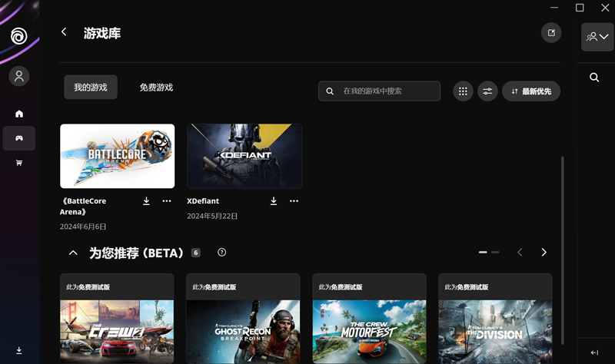Viewport: 615px width, 364px height.
Task: Click the search magnifier in right panel
Action: [x=594, y=78]
